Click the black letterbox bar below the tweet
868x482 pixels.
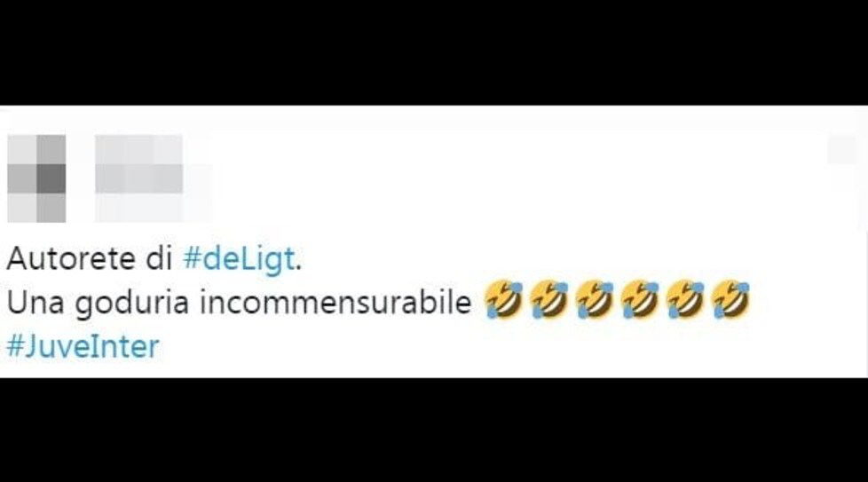(x=434, y=430)
